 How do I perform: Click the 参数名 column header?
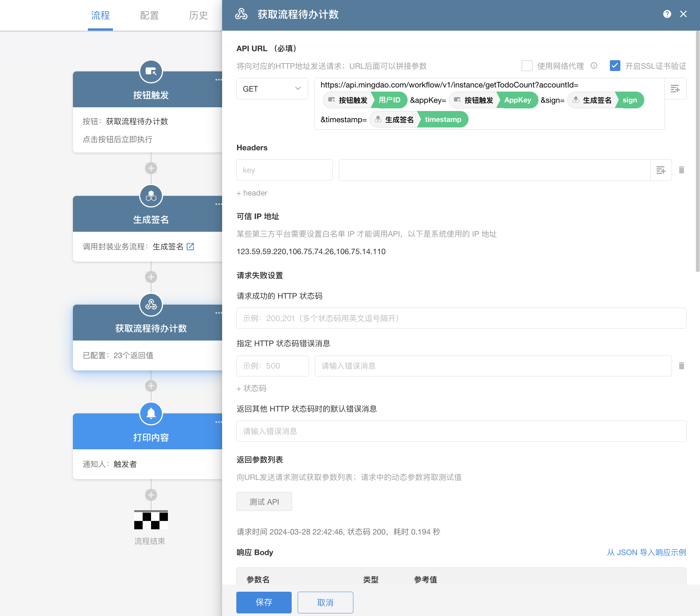pos(258,580)
